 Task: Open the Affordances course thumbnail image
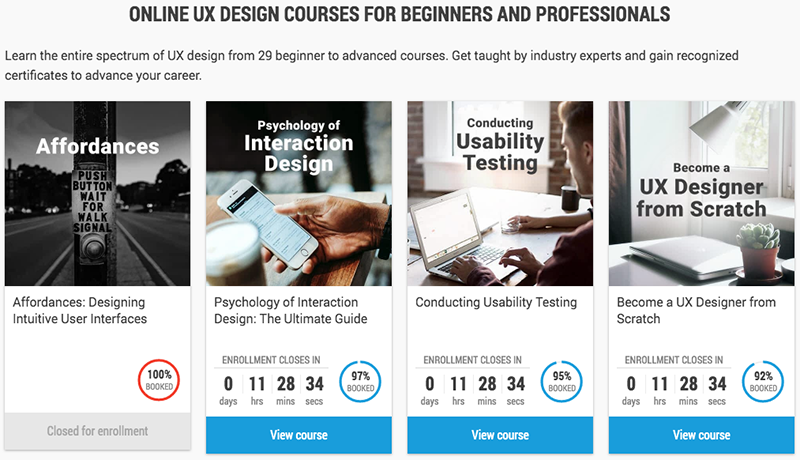click(97, 193)
